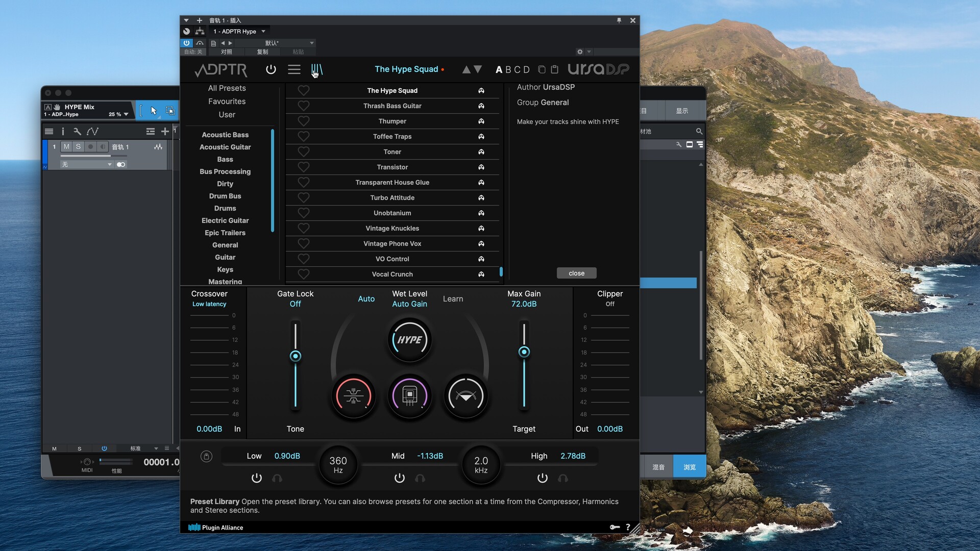Click the range selection tool icon
980x551 pixels.
click(x=170, y=111)
